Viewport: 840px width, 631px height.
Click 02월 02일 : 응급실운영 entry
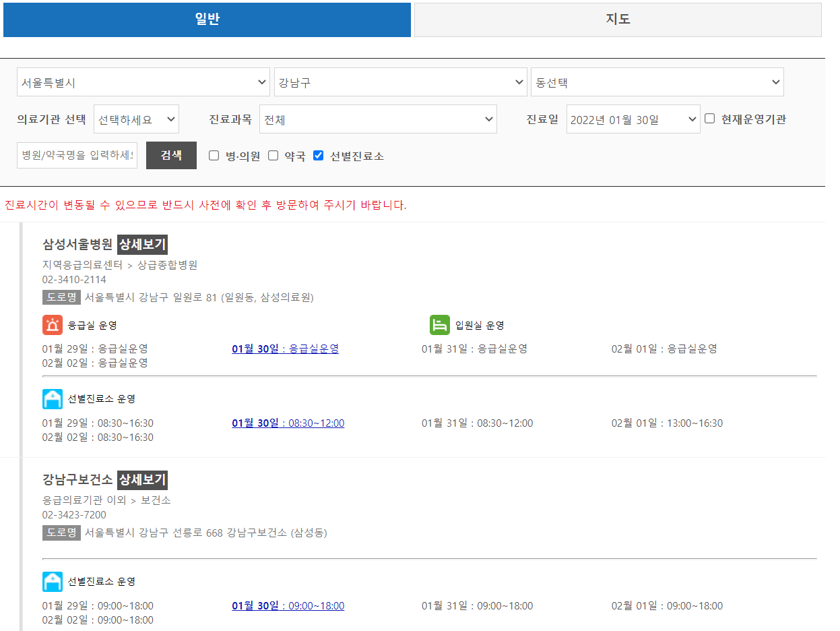tap(95, 363)
